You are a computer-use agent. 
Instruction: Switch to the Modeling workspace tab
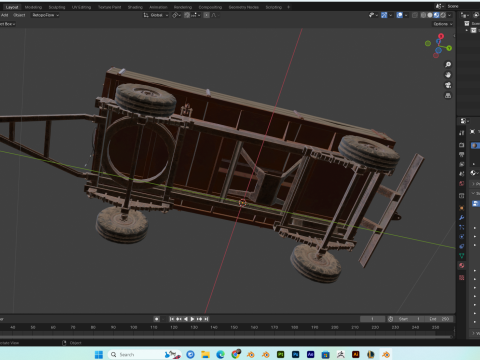(x=33, y=7)
